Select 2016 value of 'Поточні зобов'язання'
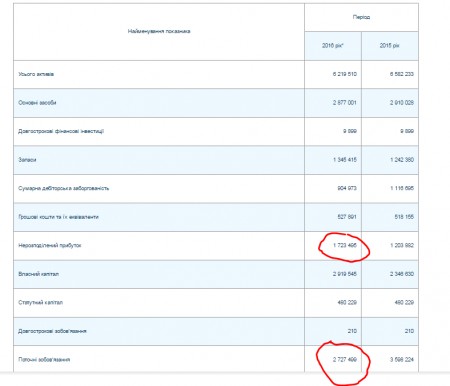The image size is (450, 386). click(x=344, y=360)
